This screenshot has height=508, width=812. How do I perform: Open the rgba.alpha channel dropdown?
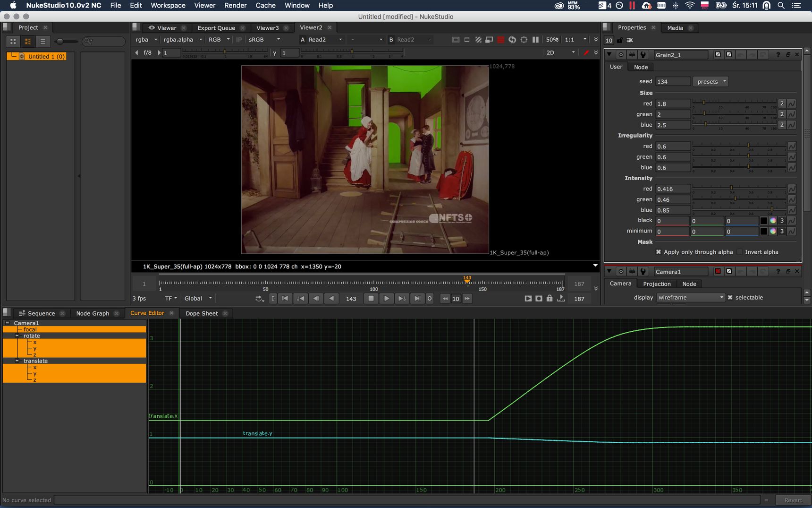point(183,40)
